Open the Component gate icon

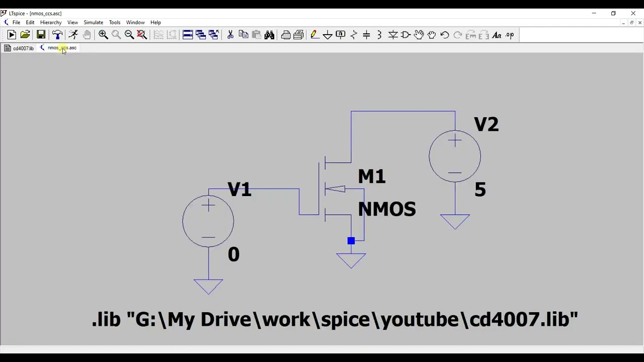pos(406,35)
